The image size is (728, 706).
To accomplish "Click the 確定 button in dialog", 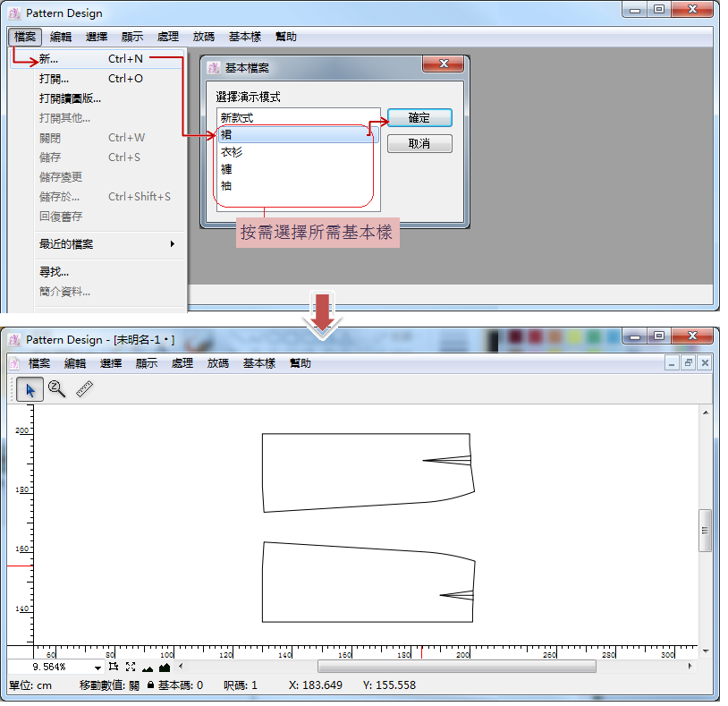I will (419, 118).
